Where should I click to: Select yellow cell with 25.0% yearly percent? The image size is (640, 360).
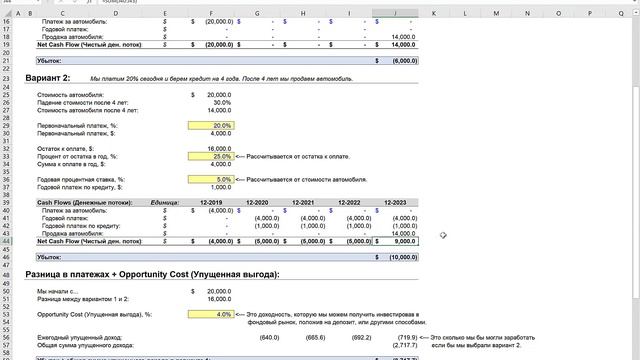click(211, 156)
